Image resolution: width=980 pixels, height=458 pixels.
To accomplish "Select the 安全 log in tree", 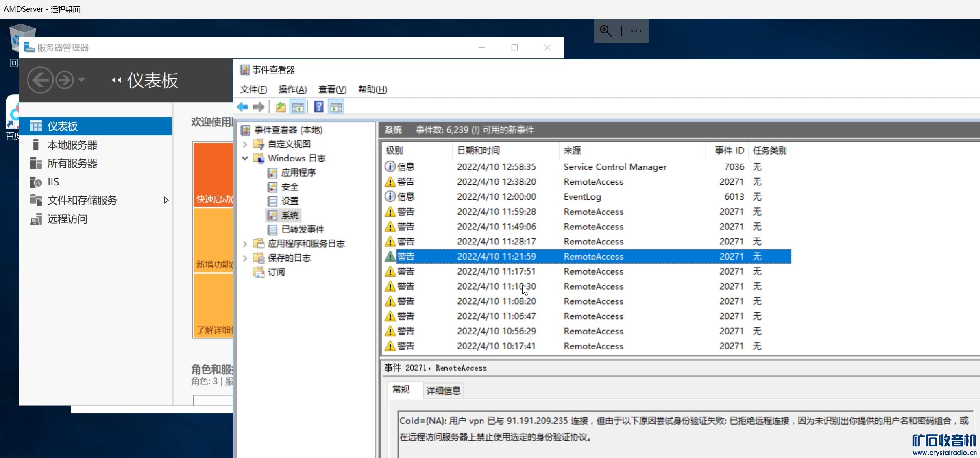I will (290, 187).
